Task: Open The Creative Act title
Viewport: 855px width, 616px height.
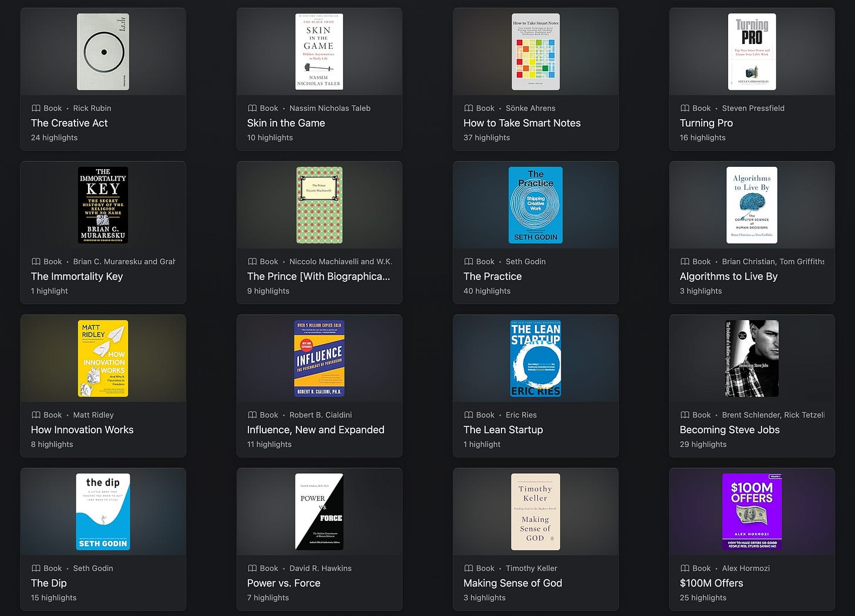Action: [x=69, y=123]
